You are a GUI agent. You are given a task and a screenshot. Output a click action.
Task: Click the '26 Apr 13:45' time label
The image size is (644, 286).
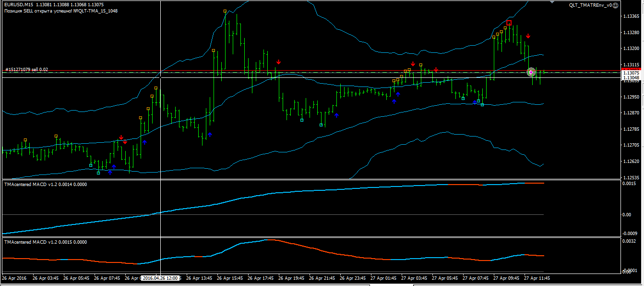click(x=199, y=278)
